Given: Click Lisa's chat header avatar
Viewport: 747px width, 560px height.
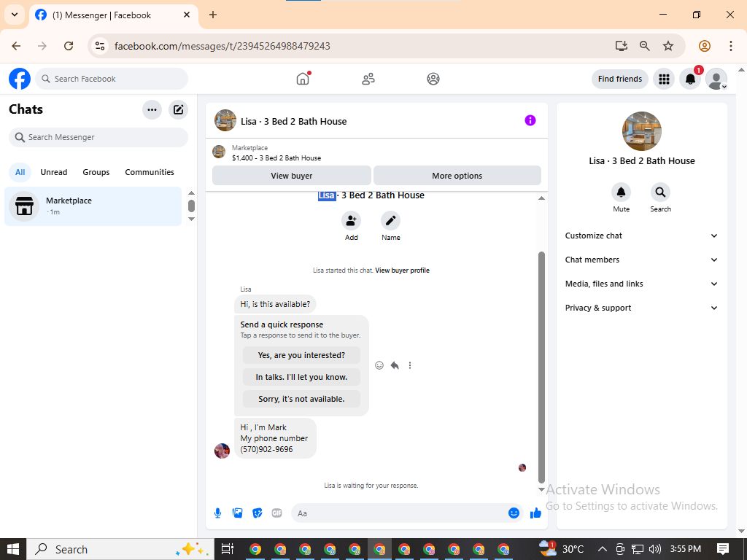Looking at the screenshot, I should coord(225,120).
